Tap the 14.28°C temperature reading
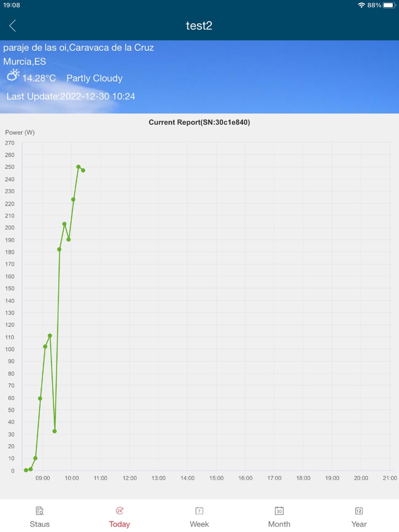Screen dimensions: 399x532 pyautogui.click(x=39, y=78)
